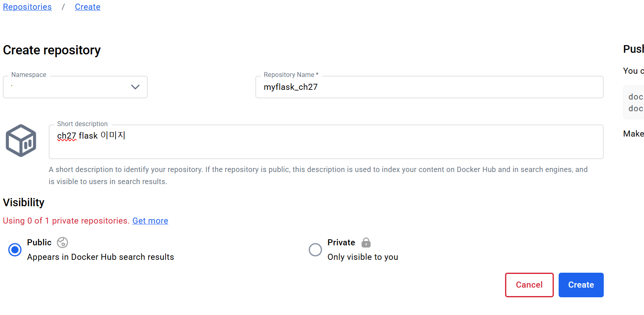Click the 'Create repository' heading
Viewport: 644px width, 315px height.
tap(52, 50)
